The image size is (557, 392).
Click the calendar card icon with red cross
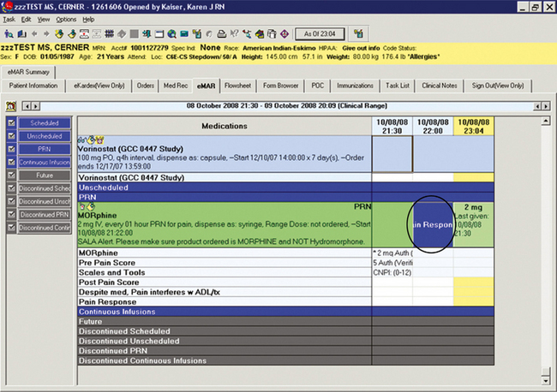84,33
